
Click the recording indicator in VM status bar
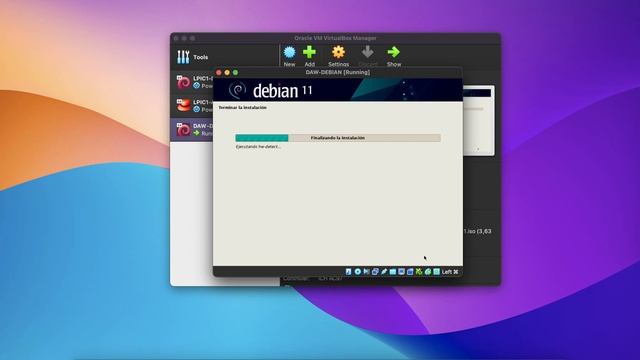pyautogui.click(x=410, y=271)
